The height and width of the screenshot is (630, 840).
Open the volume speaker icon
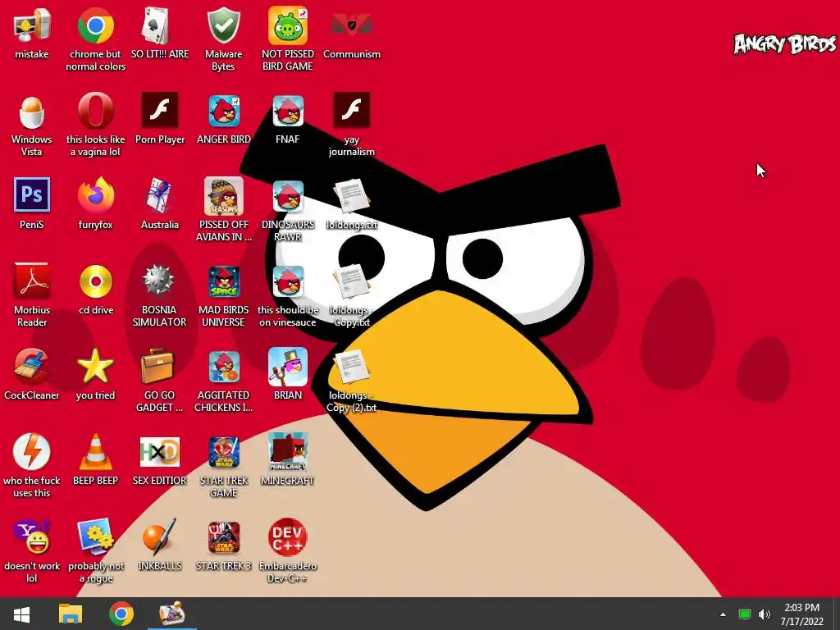765,614
